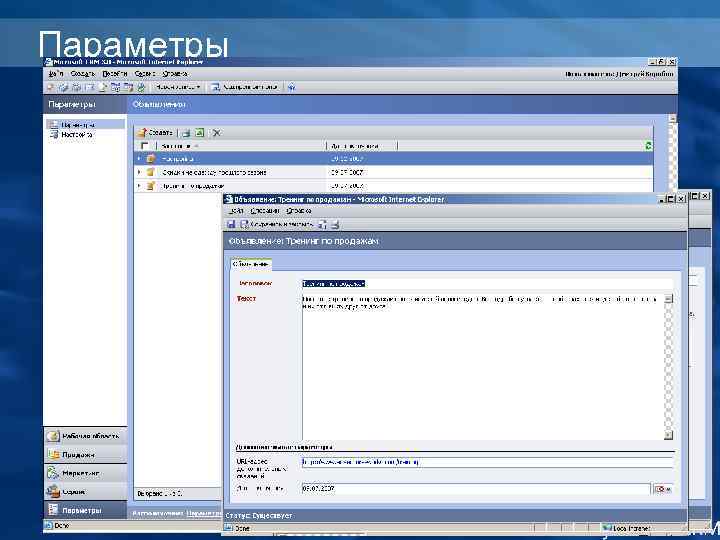Open Сервис section in bottom-left navigation
This screenshot has height=540, width=720.
pyautogui.click(x=85, y=492)
